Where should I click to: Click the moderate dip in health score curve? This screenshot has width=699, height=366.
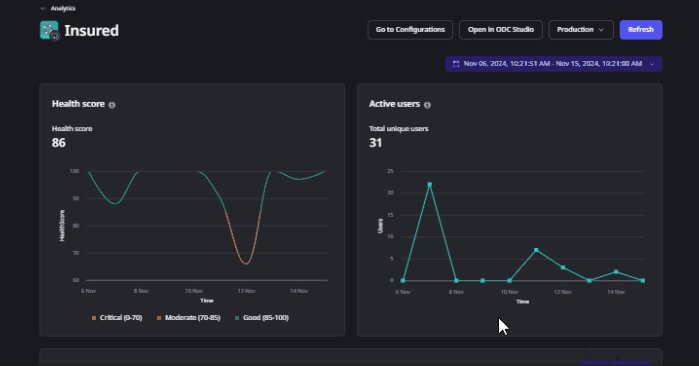point(246,263)
